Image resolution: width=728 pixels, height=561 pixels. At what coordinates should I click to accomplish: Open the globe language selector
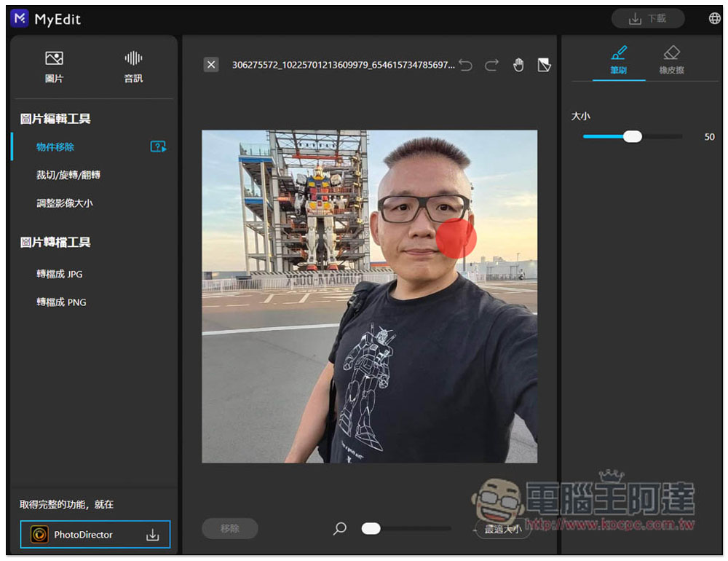(x=714, y=19)
